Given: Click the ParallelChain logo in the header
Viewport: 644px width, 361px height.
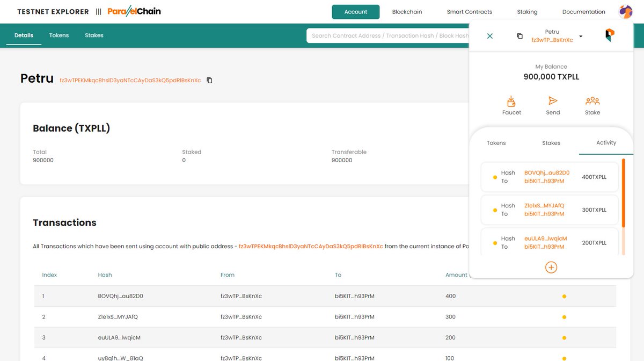Looking at the screenshot, I should [x=134, y=11].
